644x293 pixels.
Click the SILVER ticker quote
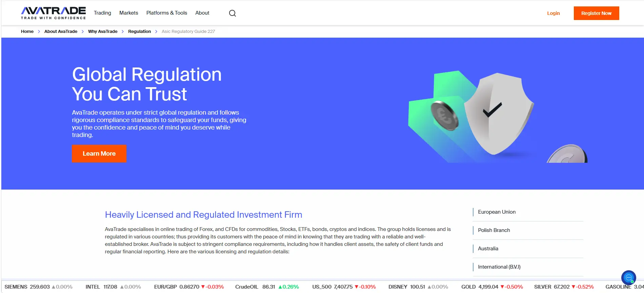coord(564,287)
